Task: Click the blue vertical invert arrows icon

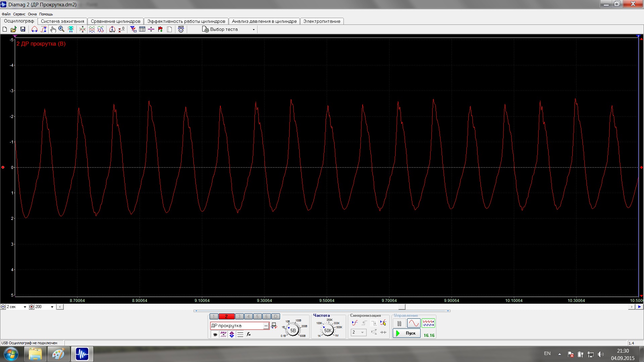Action: [x=232, y=334]
